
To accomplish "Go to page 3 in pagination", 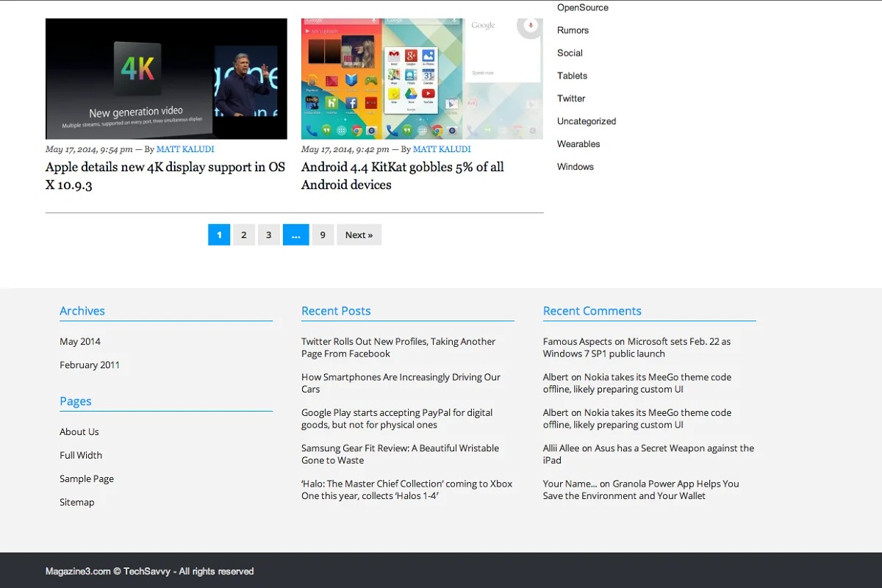I will tap(268, 235).
